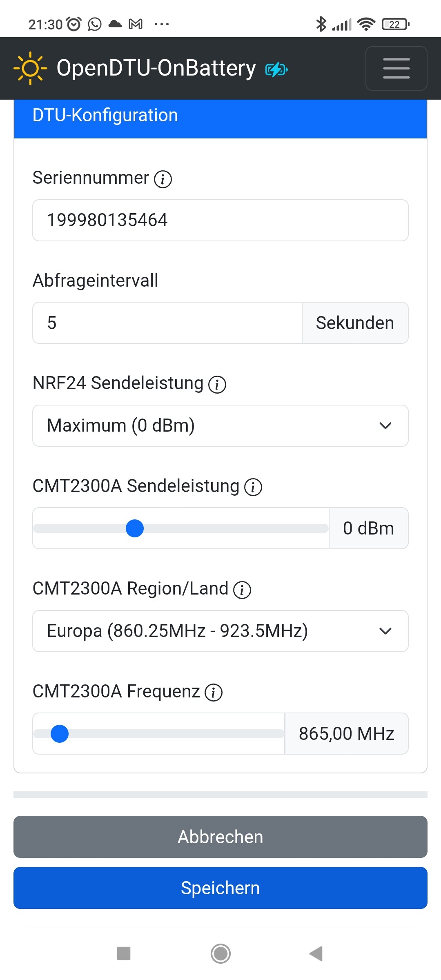Click the OpenDTU-OnBattery title link
This screenshot has height=980, width=441.
pos(156,68)
